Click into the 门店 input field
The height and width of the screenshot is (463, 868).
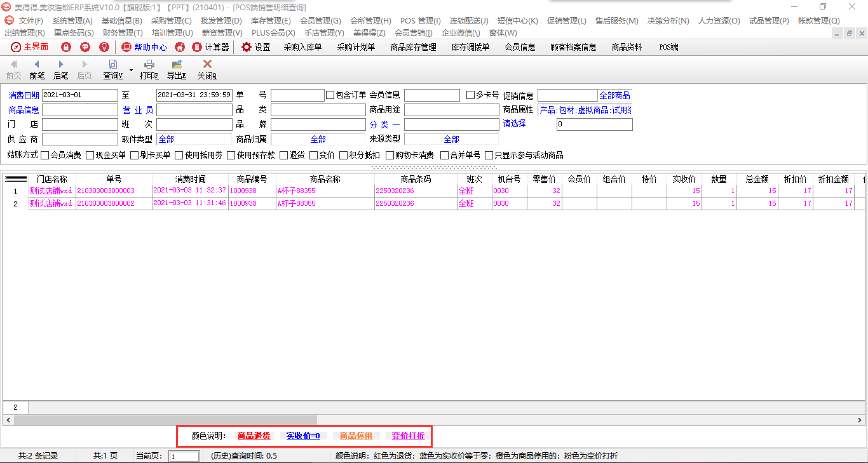point(80,124)
